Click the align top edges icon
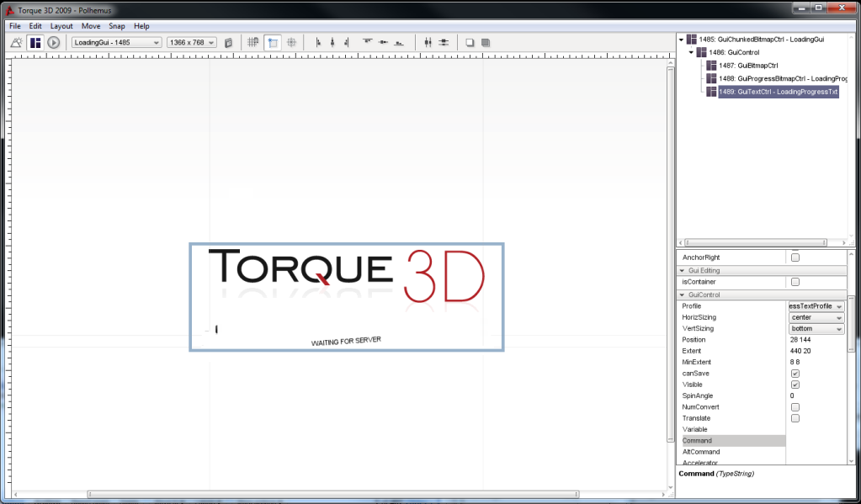 [368, 42]
